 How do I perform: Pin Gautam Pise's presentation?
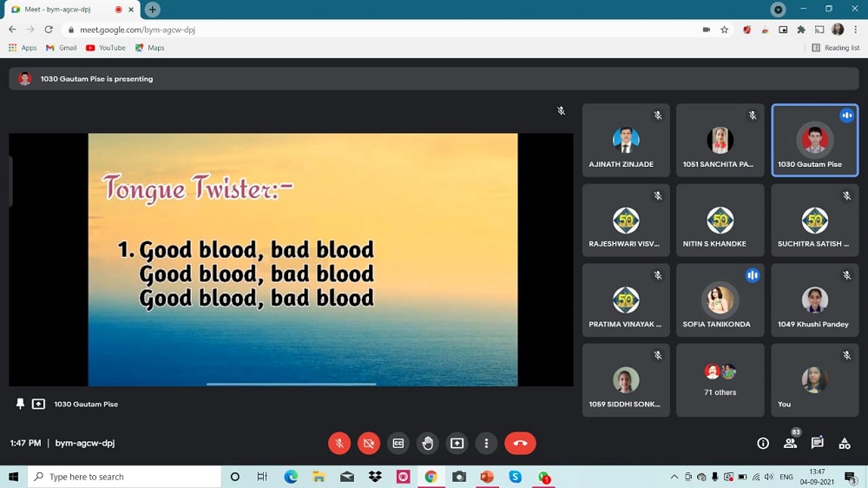pyautogui.click(x=20, y=404)
